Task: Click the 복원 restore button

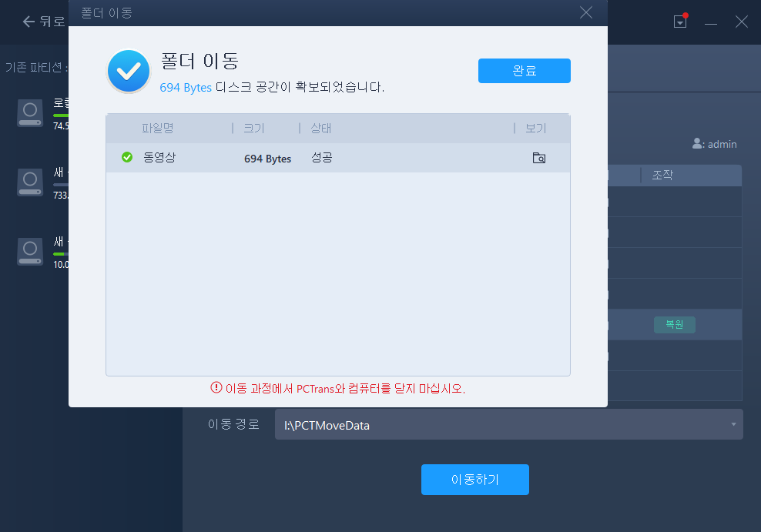Action: [x=674, y=324]
